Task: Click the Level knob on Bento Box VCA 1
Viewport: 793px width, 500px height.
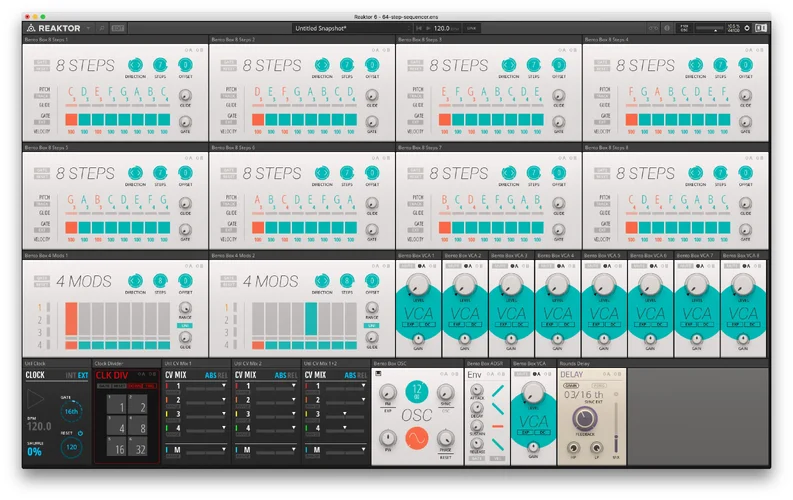Action: click(418, 286)
